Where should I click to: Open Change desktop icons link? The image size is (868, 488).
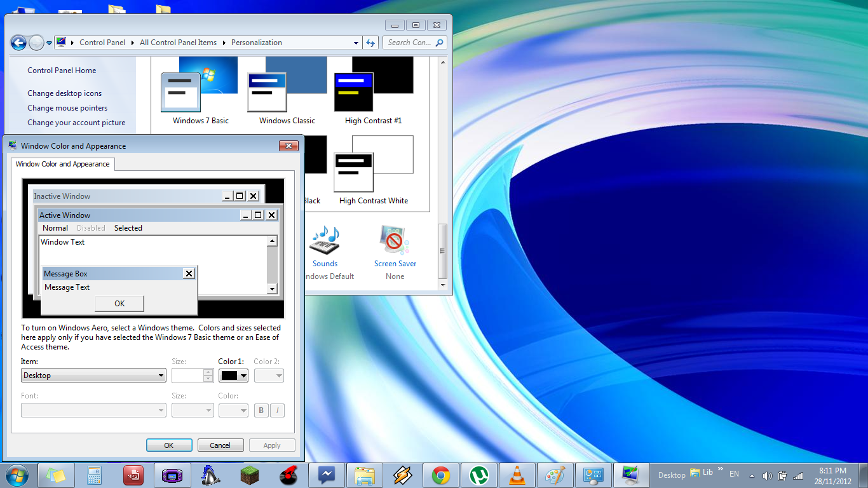64,93
